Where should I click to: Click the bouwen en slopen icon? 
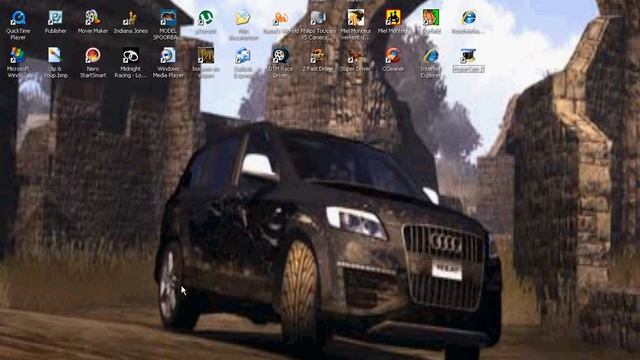[205, 56]
